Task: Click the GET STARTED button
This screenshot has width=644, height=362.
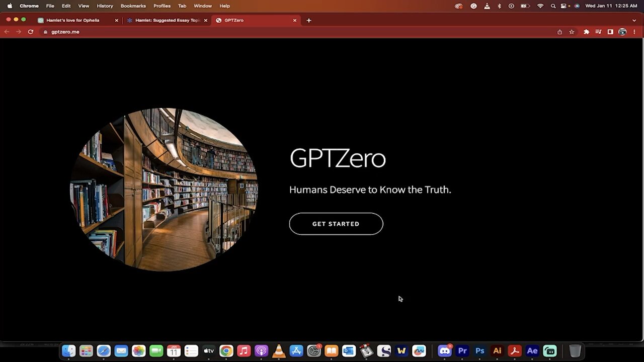Action: (x=336, y=224)
